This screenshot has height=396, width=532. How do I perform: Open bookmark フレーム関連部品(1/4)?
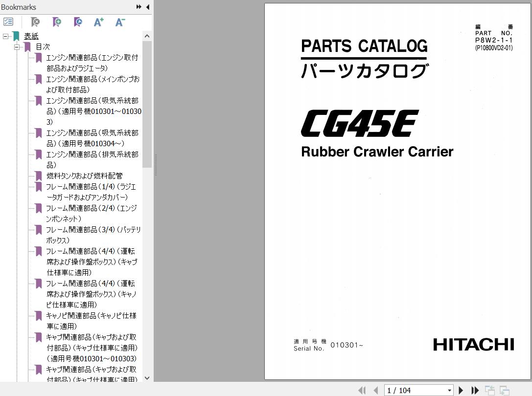(x=91, y=192)
